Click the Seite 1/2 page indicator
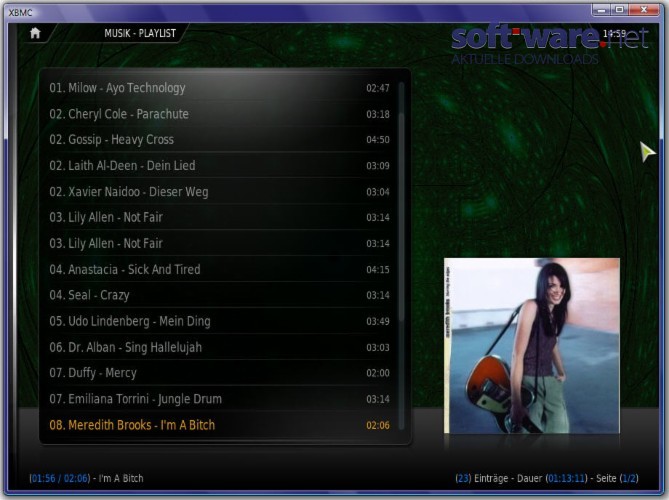The height and width of the screenshot is (500, 669). (617, 478)
